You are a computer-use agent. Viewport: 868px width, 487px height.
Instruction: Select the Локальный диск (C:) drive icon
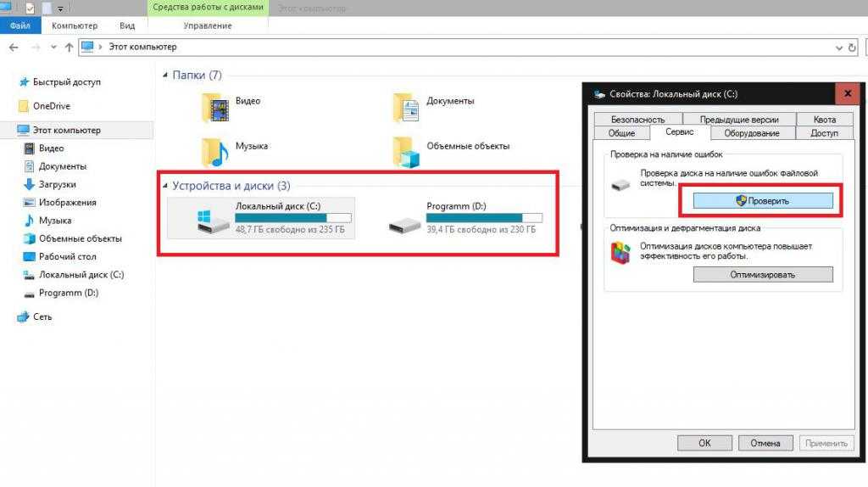point(213,221)
